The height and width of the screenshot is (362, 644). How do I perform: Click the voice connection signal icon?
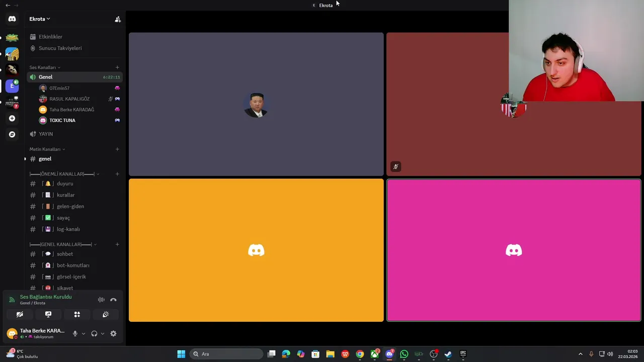coord(12,300)
